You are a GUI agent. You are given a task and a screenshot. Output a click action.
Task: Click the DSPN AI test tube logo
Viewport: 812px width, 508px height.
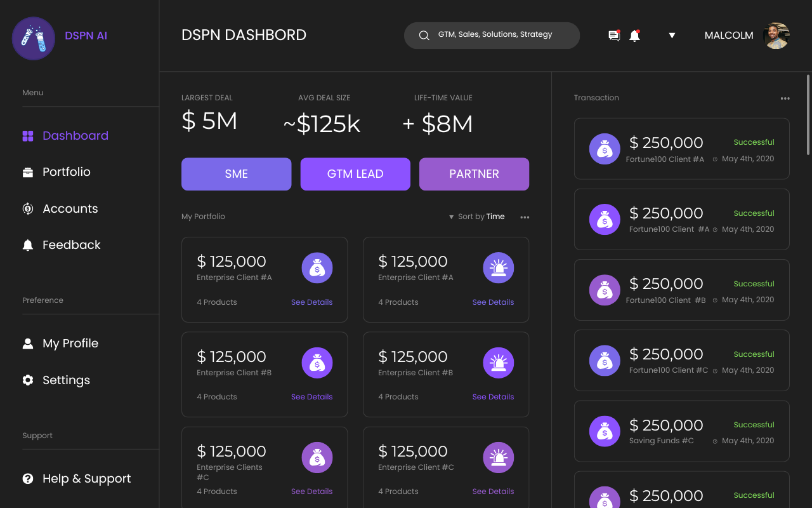(x=34, y=38)
